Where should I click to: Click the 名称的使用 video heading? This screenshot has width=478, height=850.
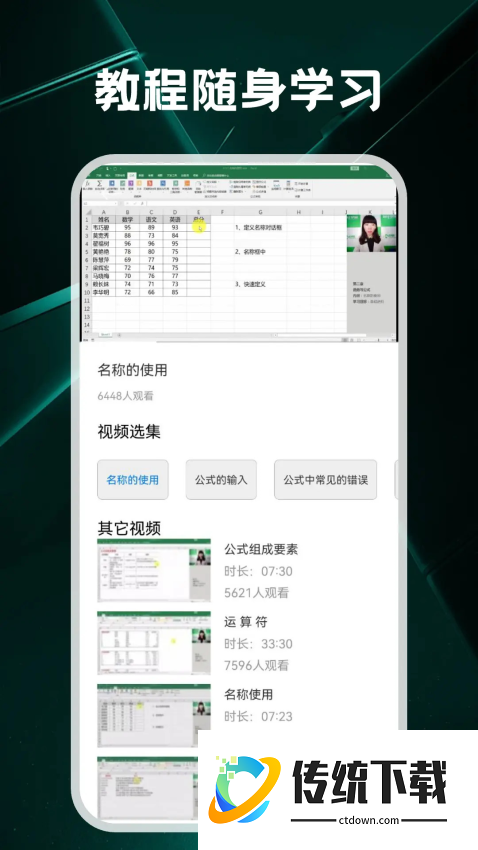pos(132,370)
